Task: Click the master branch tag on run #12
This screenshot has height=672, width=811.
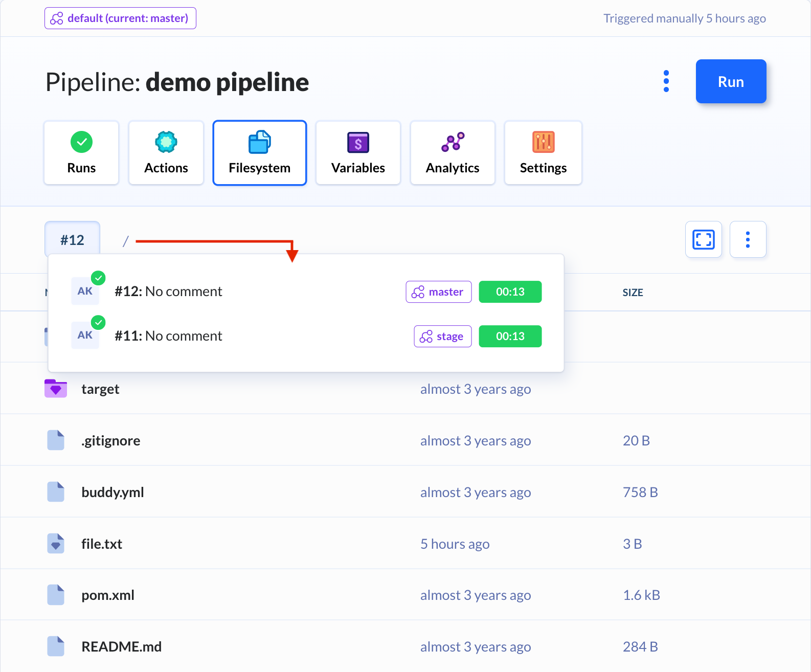Action: (x=439, y=292)
